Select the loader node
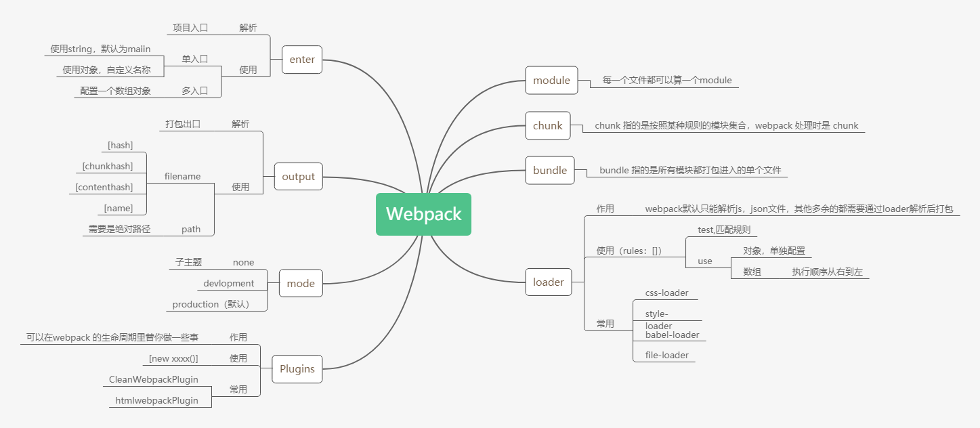The width and height of the screenshot is (980, 428). click(549, 282)
